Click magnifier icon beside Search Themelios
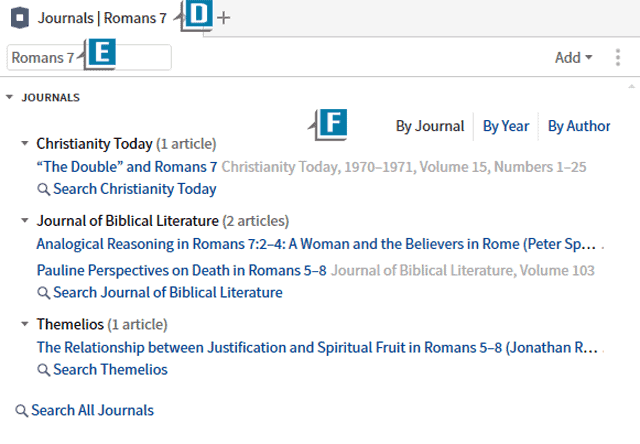640x444 pixels. [44, 370]
